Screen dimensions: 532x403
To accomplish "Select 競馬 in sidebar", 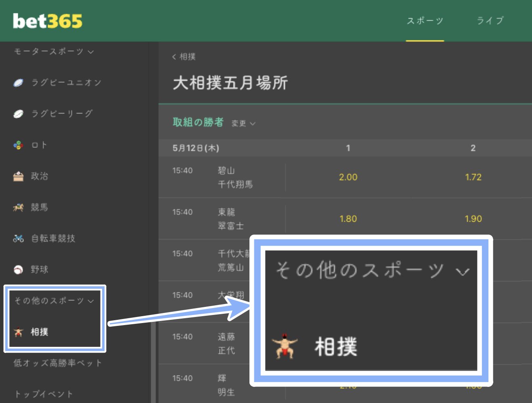I will coord(40,207).
